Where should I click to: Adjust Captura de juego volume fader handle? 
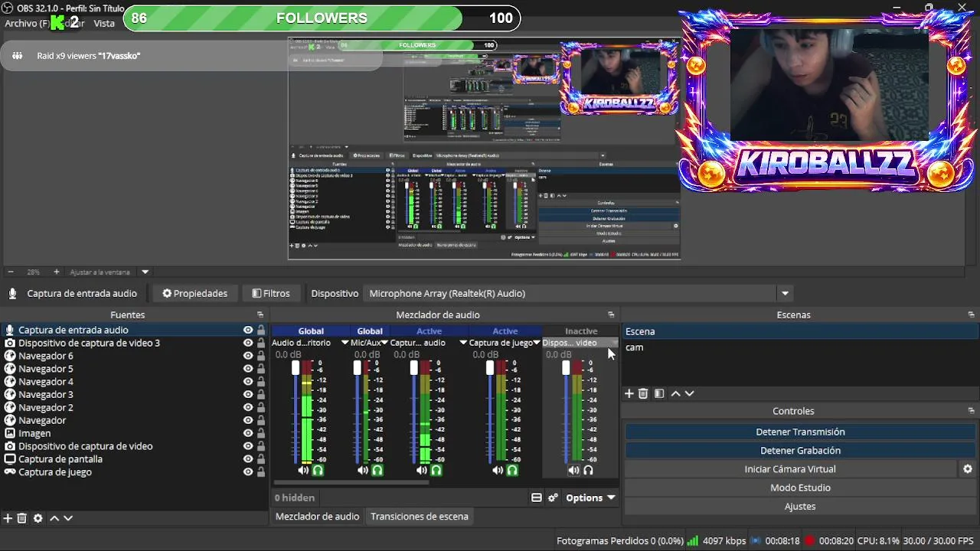tap(490, 368)
